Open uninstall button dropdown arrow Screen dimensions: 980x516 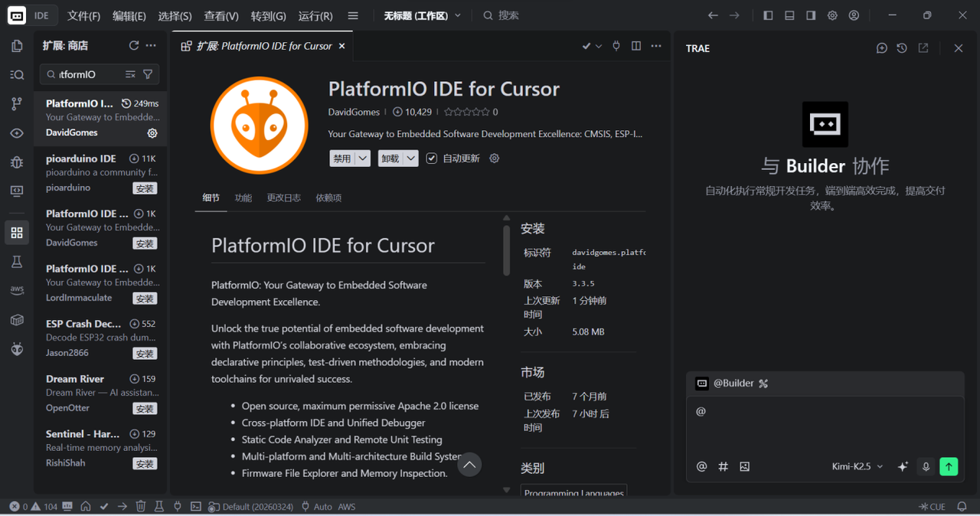click(x=411, y=158)
